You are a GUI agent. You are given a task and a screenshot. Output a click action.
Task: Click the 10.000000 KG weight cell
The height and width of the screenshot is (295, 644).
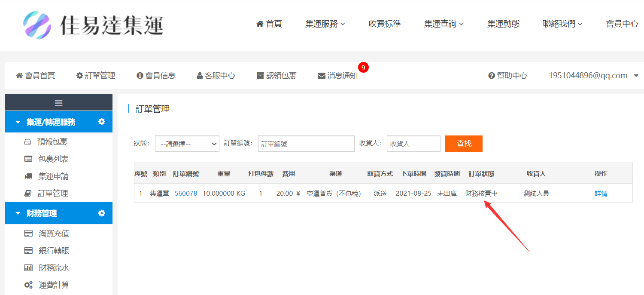pyautogui.click(x=224, y=194)
